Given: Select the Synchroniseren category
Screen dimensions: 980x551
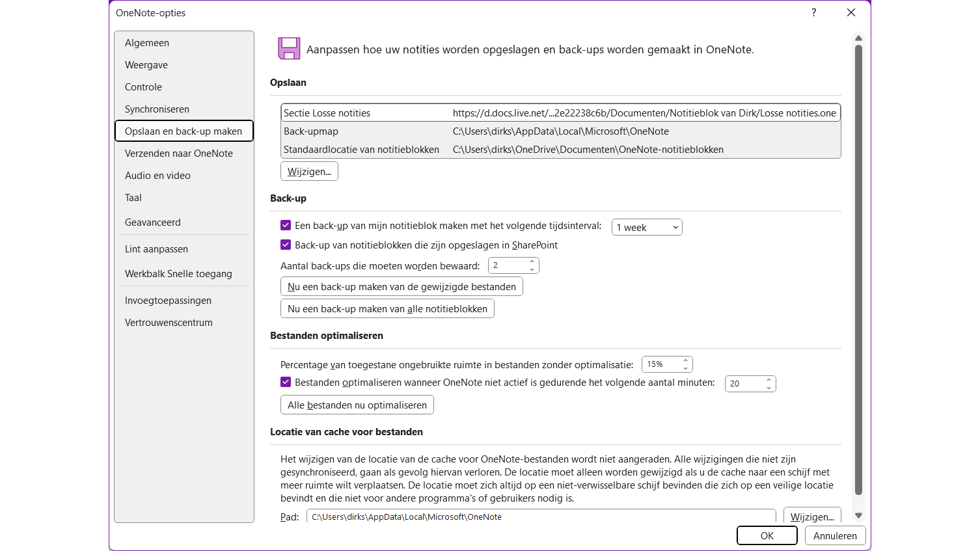Looking at the screenshot, I should coord(184,109).
